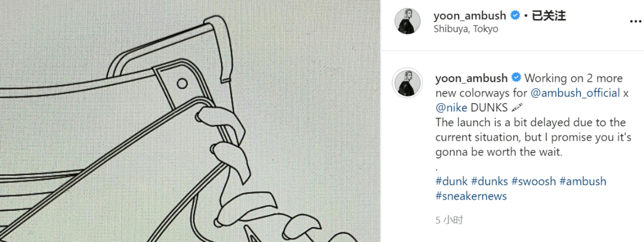Click the verified badge in the caption
The height and width of the screenshot is (242, 644).
[x=516, y=77]
